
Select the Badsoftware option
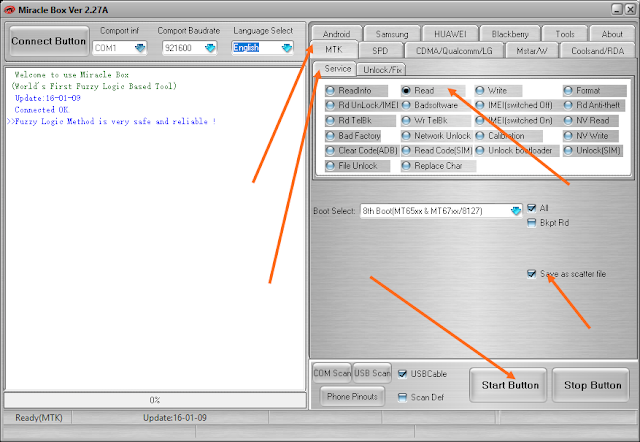tap(436, 105)
